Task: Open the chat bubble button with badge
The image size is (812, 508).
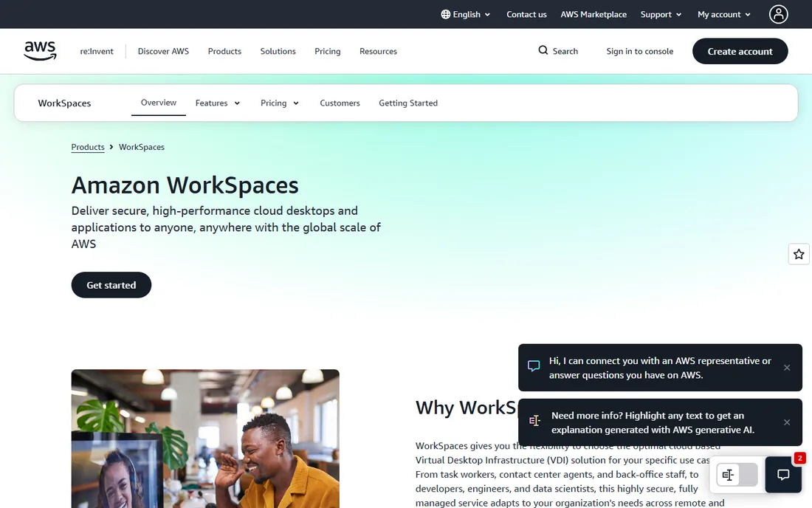Action: pyautogui.click(x=783, y=474)
